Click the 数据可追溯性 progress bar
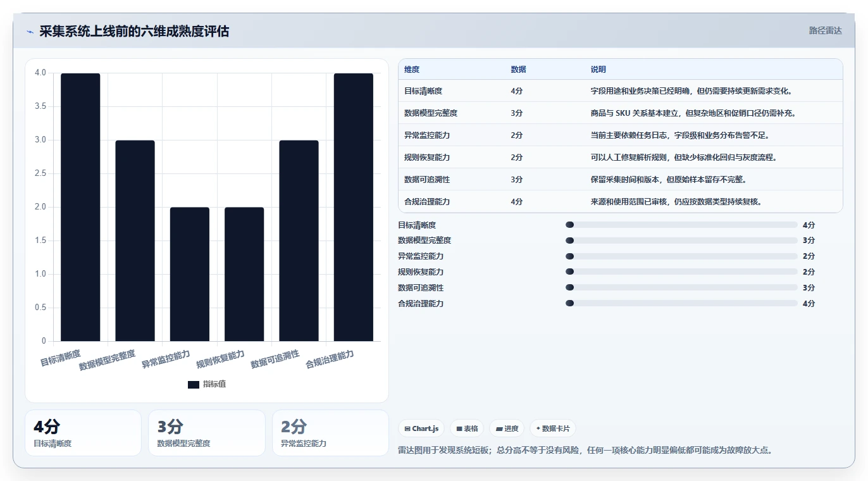The width and height of the screenshot is (868, 481). (681, 287)
